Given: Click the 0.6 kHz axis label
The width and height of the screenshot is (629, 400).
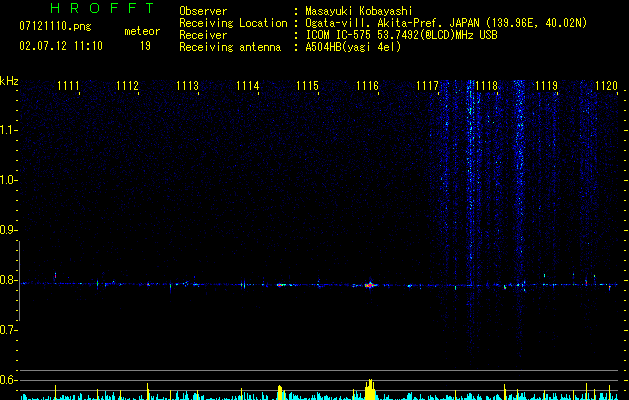Looking at the screenshot, I should pos(8,380).
